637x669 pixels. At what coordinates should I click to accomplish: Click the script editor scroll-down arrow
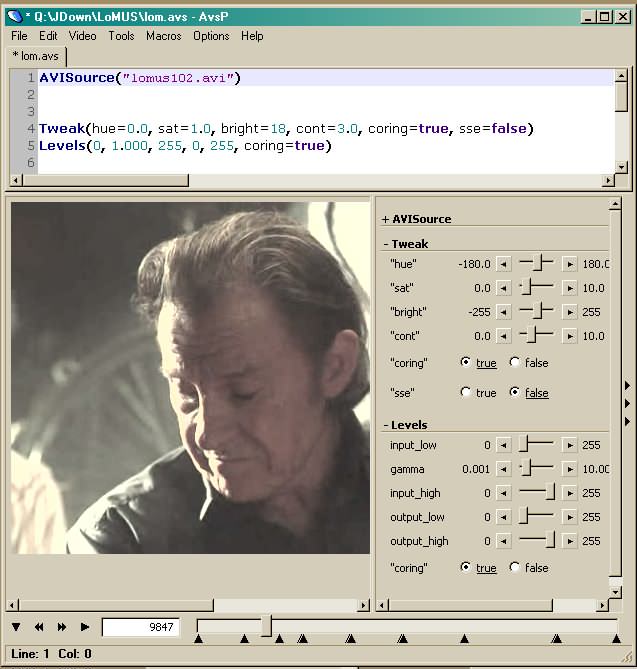coord(621,167)
